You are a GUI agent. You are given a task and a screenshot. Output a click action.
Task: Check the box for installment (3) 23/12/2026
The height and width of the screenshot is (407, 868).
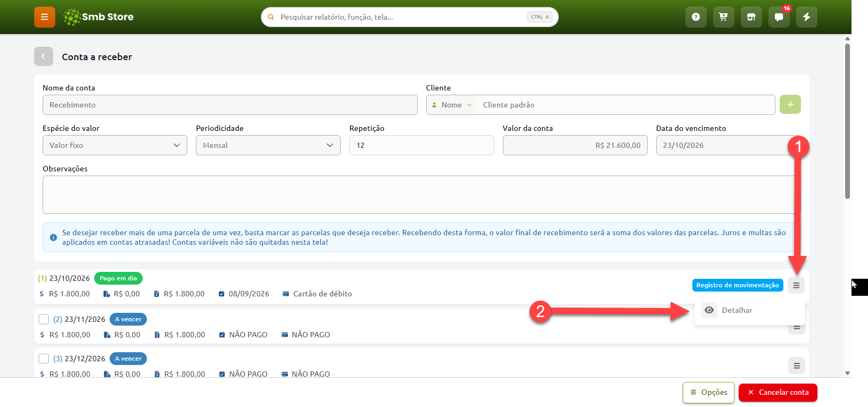click(44, 359)
